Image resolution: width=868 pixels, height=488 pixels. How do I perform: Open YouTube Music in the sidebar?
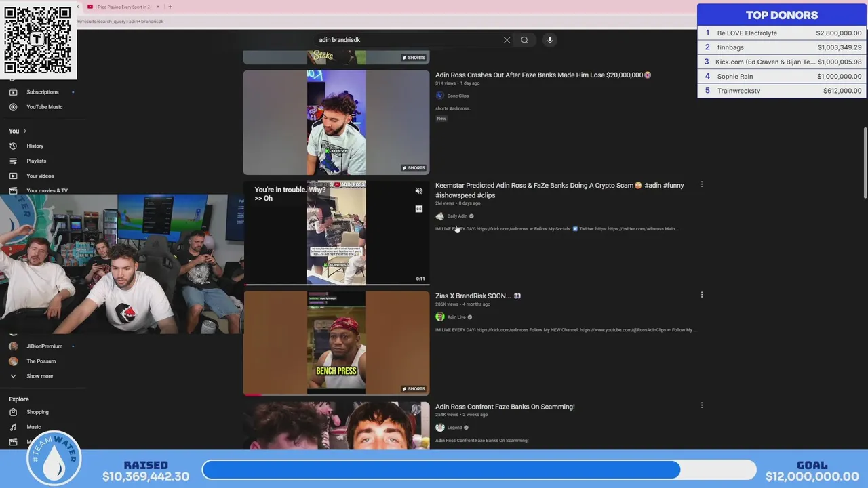[x=45, y=107]
